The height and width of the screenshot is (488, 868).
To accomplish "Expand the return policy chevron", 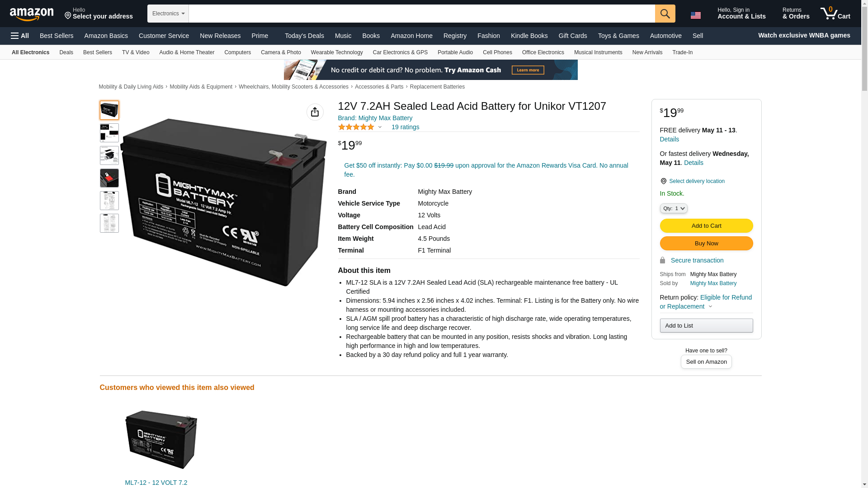I will pyautogui.click(x=710, y=307).
